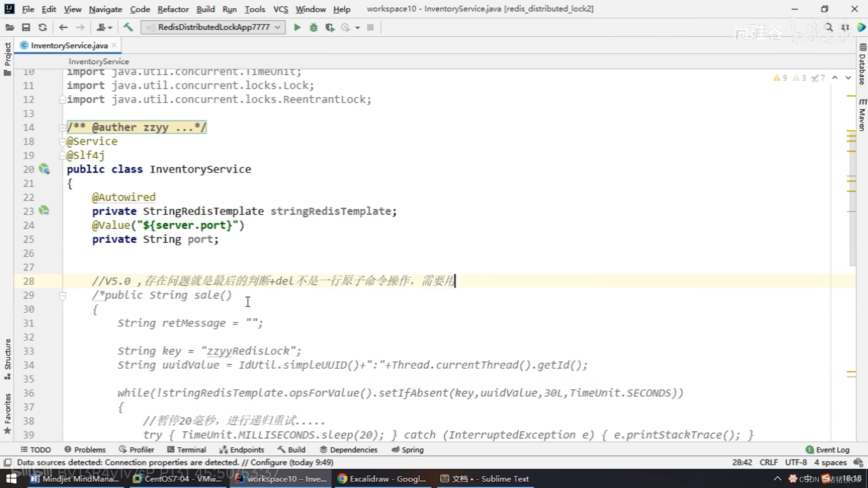The width and height of the screenshot is (868, 488).
Task: Open IDE settings icon in toolbar
Action: [x=845, y=28]
